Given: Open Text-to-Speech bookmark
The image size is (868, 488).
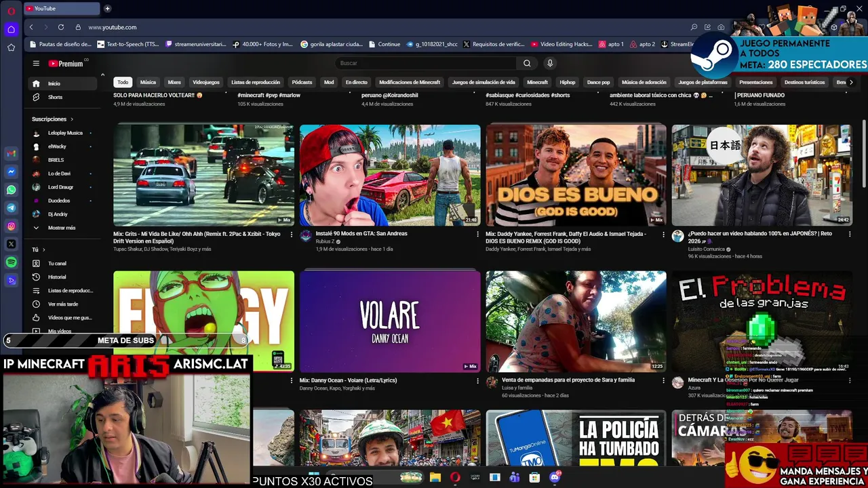Looking at the screenshot, I should pos(128,44).
